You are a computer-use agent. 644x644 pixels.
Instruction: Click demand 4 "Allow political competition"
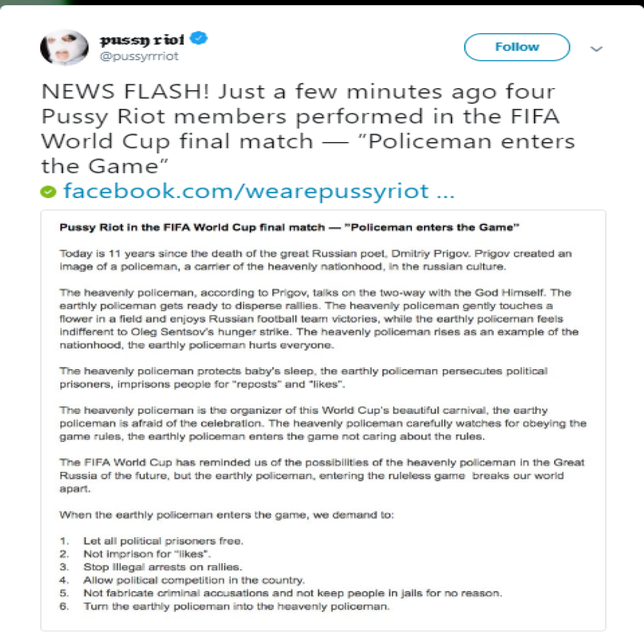point(194,580)
